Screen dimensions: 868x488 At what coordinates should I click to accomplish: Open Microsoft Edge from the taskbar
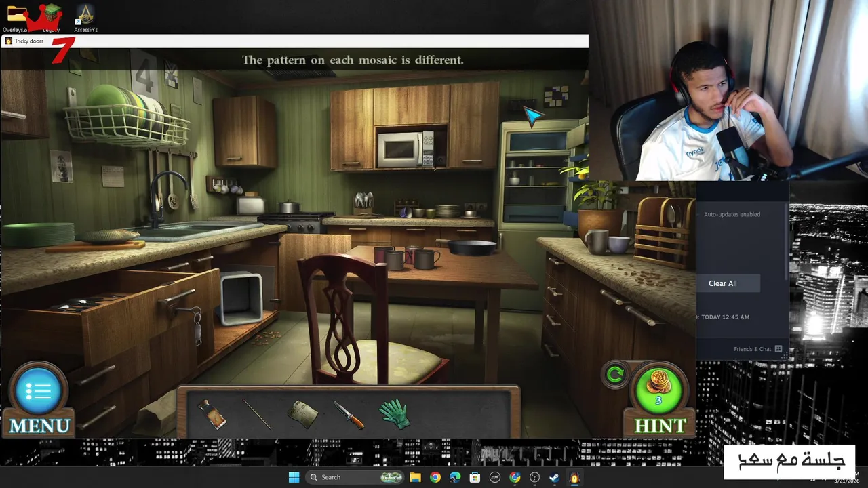point(455,477)
